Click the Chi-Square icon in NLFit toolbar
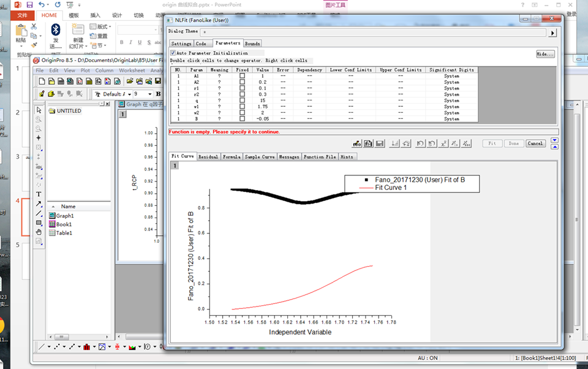The image size is (588, 369). tap(443, 143)
